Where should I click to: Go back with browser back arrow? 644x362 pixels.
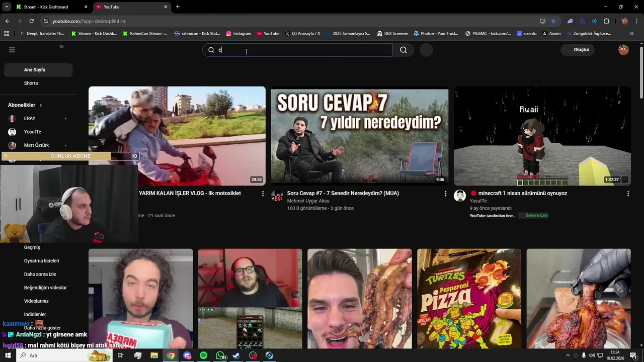(7, 21)
